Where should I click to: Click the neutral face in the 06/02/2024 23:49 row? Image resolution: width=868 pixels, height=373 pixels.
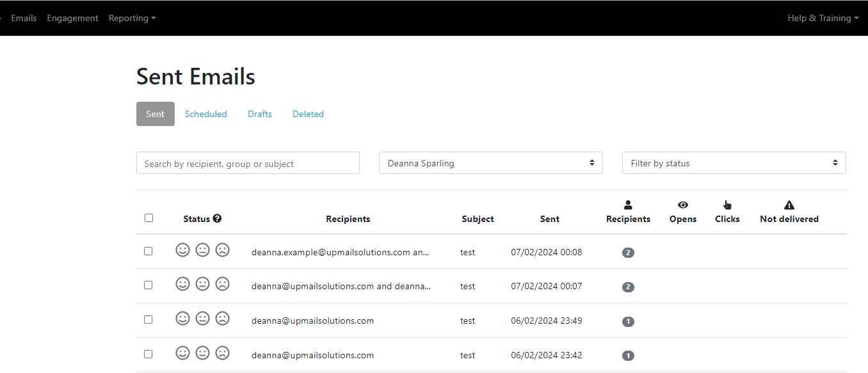[202, 319]
